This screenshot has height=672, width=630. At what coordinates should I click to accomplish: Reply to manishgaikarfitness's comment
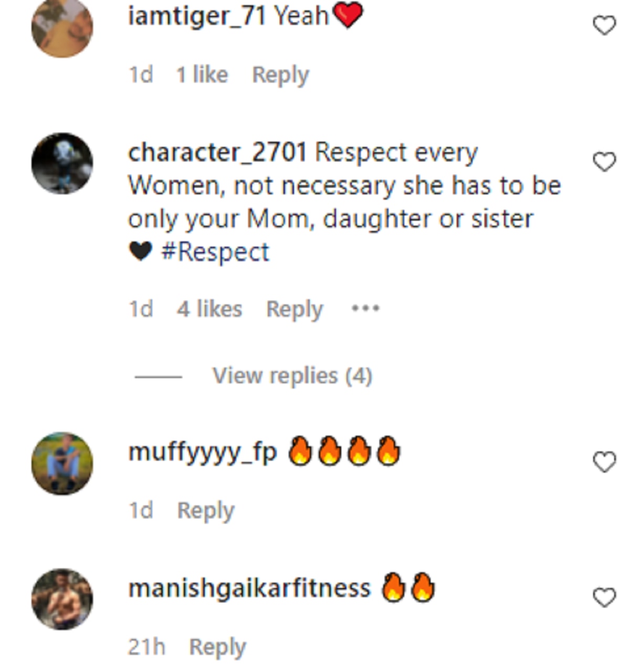coord(217,647)
